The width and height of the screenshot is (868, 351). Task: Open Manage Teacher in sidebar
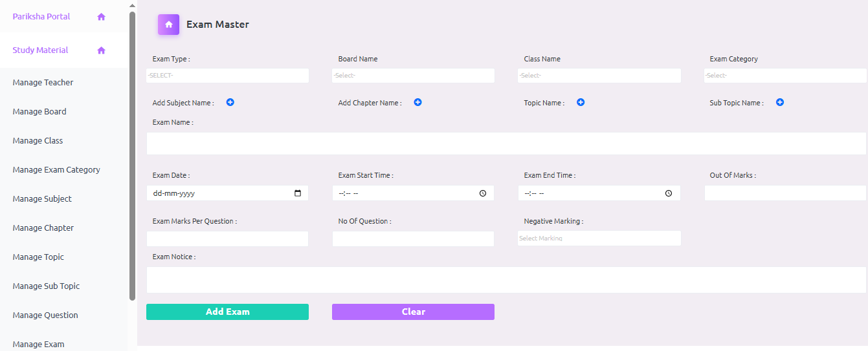click(43, 83)
